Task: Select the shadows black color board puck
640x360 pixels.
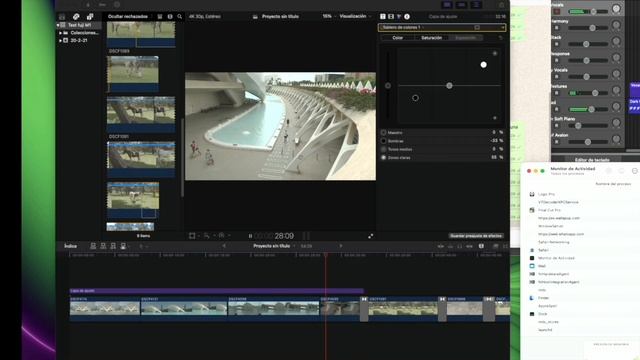Action: (415, 98)
